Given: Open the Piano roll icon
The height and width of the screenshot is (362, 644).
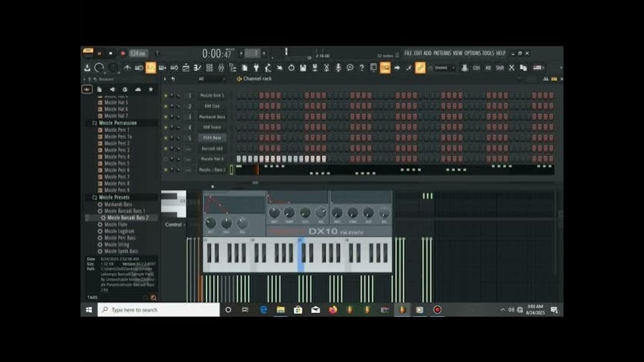Looking at the screenshot, I should [197, 67].
